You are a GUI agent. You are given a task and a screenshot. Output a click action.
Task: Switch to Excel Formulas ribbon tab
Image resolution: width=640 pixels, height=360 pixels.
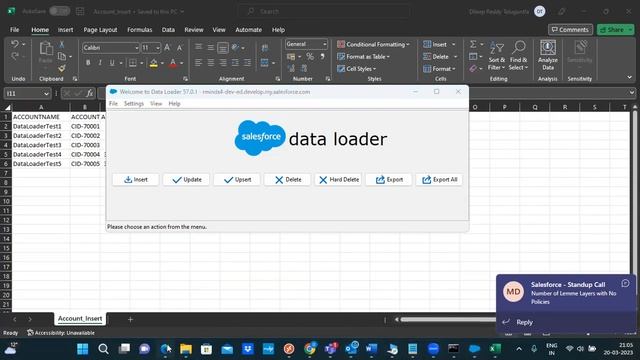click(x=140, y=30)
